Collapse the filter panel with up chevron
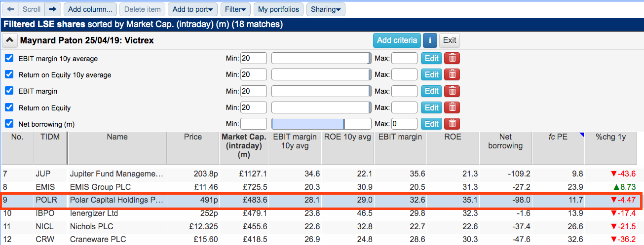644x245 pixels. point(10,40)
